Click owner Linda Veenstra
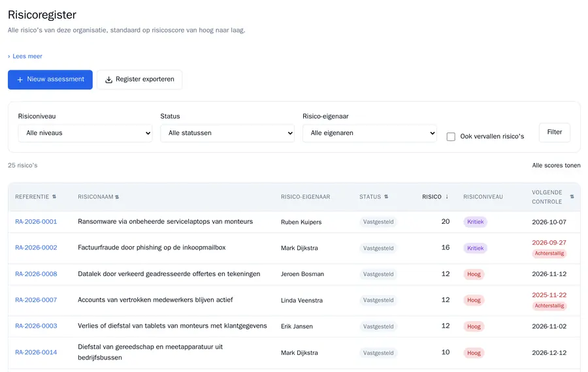The width and height of the screenshot is (588, 372). coord(301,300)
